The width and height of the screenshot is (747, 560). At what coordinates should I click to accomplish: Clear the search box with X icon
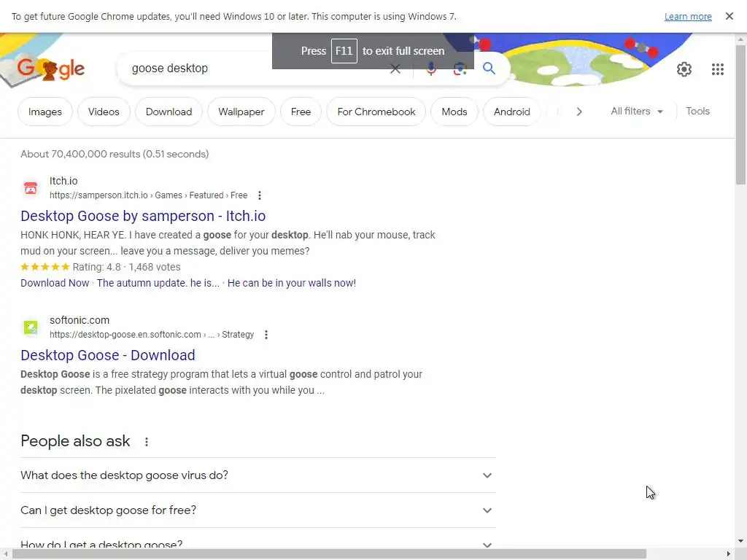(x=395, y=69)
